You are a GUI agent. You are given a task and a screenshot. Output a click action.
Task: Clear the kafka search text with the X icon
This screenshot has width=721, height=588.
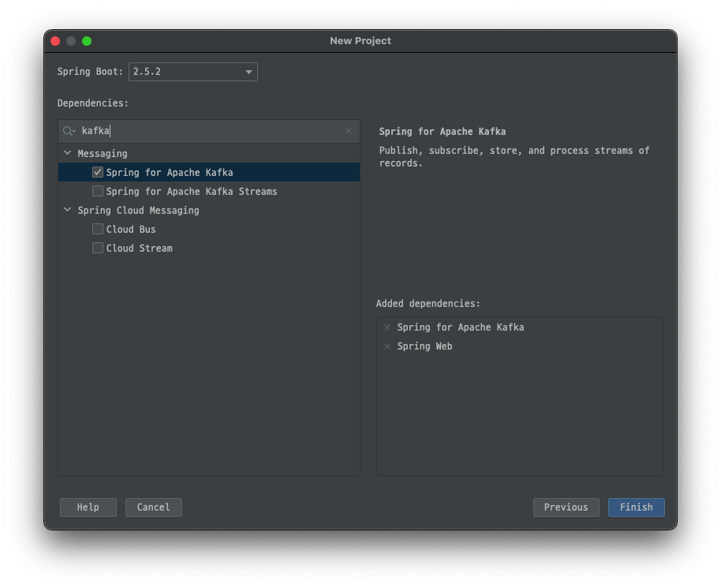coord(349,131)
